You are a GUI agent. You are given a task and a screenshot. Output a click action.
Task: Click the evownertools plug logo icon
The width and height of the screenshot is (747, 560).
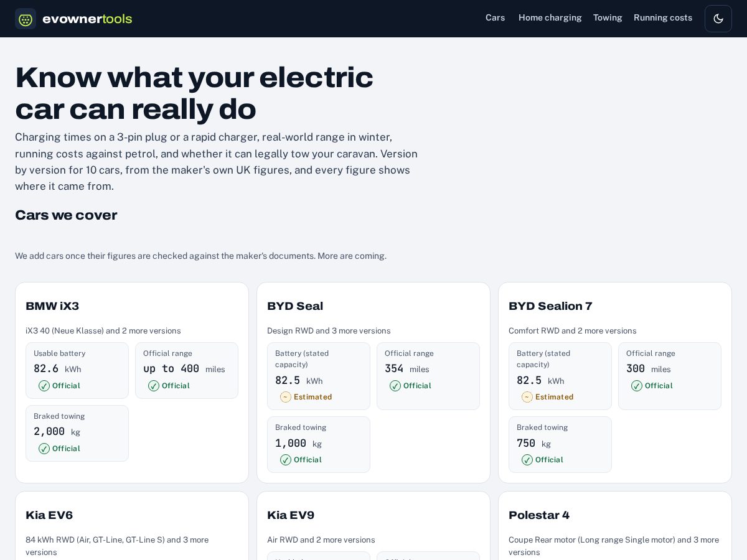26,19
